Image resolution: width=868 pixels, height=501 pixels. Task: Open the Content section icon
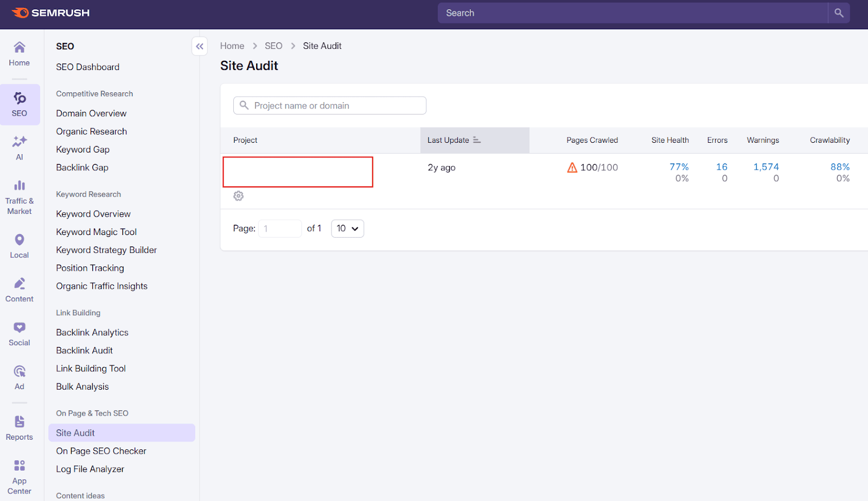(x=19, y=283)
